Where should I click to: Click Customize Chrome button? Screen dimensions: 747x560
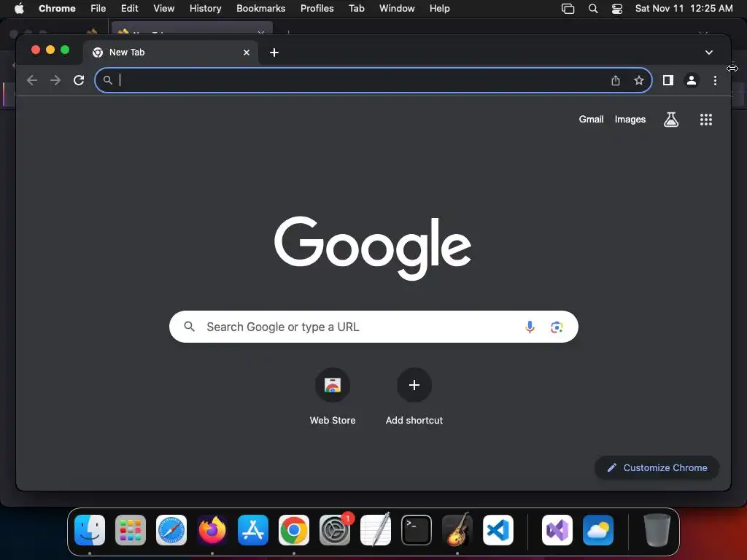[x=657, y=467]
